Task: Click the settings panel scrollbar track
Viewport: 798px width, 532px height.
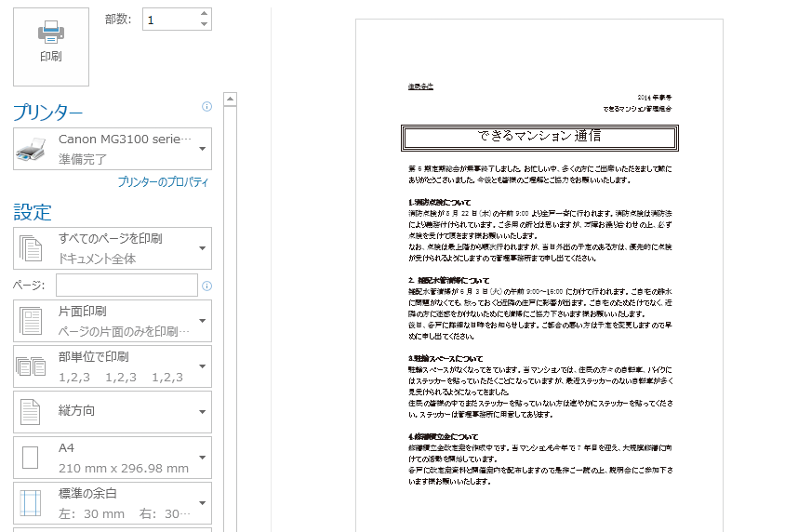Action: (x=230, y=319)
